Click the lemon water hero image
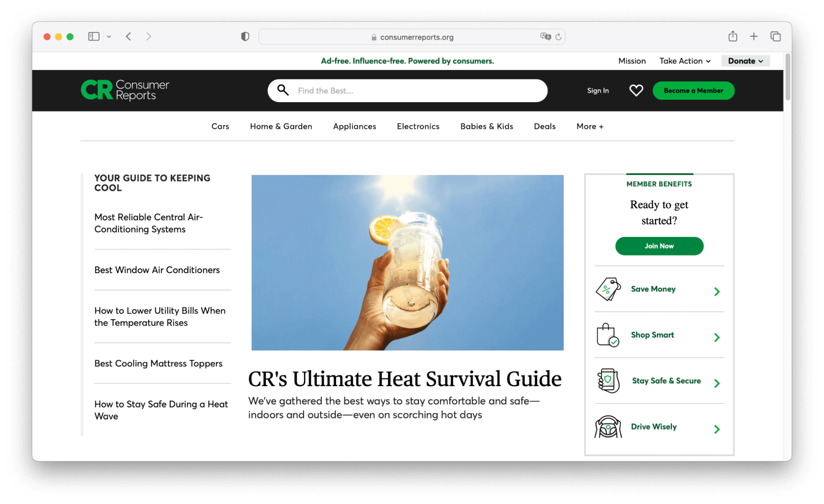The height and width of the screenshot is (504, 824). point(407,263)
